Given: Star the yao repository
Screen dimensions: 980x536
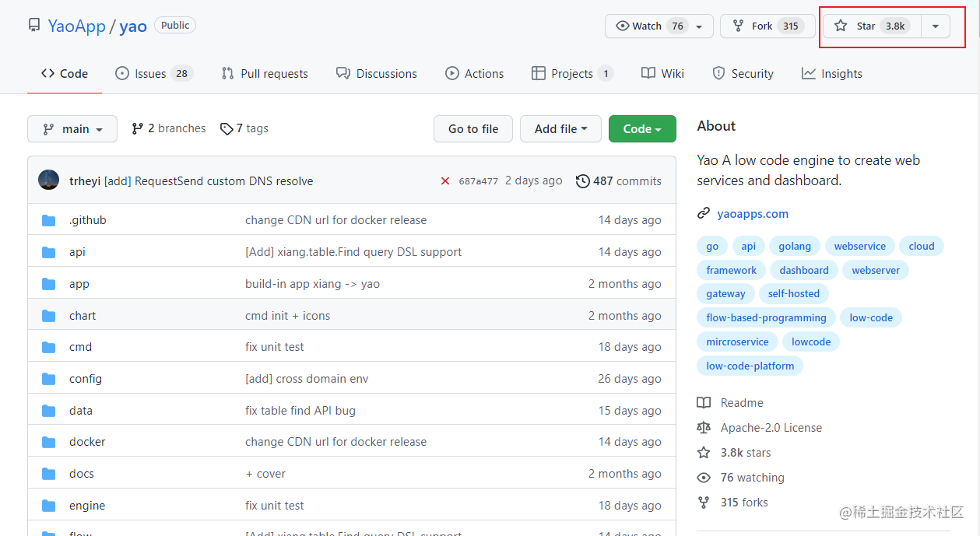Looking at the screenshot, I should tap(872, 26).
